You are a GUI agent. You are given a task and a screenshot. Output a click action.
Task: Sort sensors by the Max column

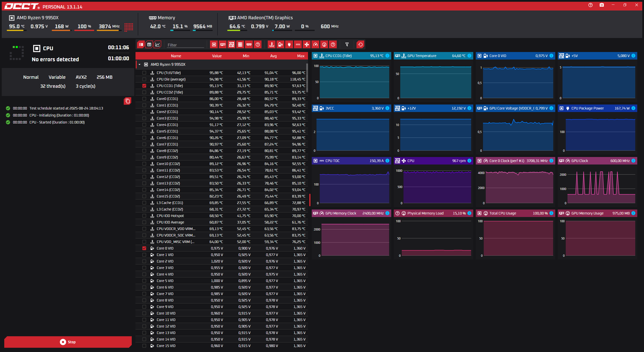coord(300,56)
